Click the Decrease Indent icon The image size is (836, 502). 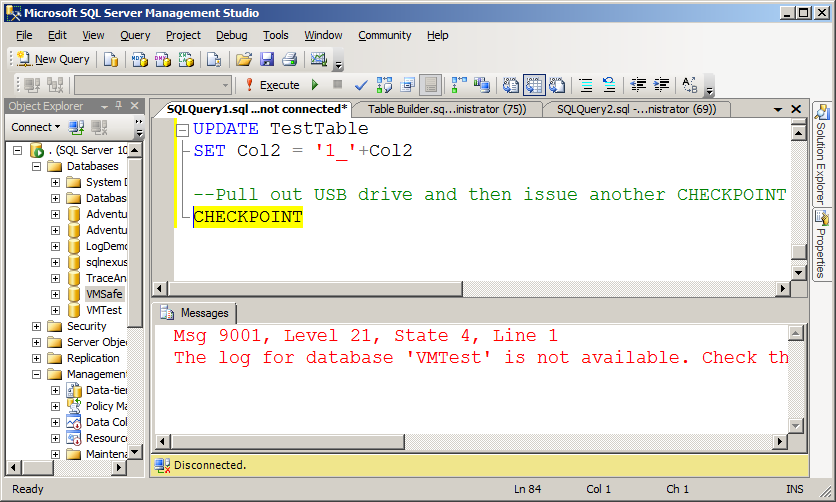638,85
